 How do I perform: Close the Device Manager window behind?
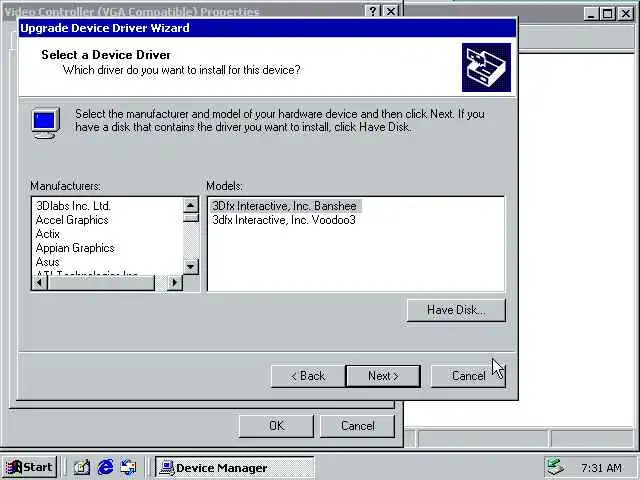(x=625, y=14)
